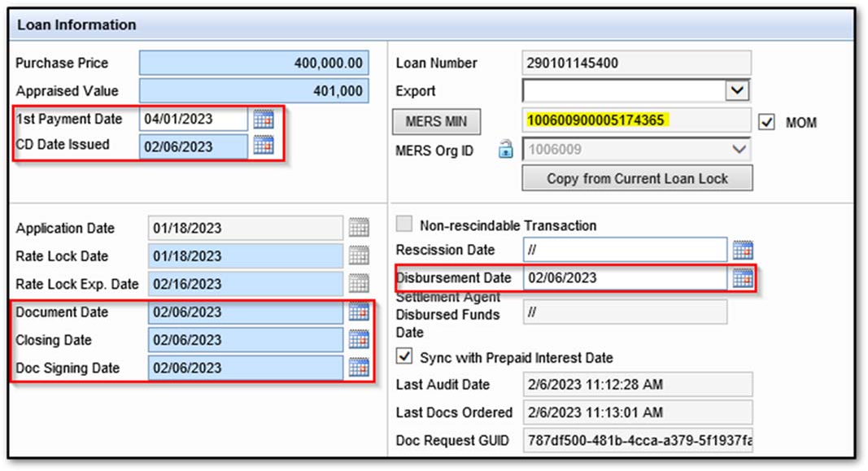
Task: Click the CD Date Issued field
Action: click(193, 146)
